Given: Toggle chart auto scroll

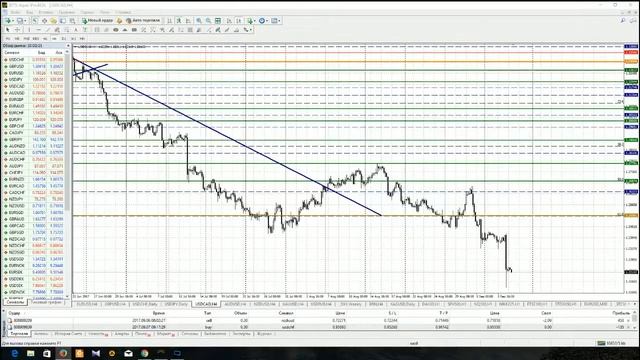Looking at the screenshot, I should coord(229,20).
